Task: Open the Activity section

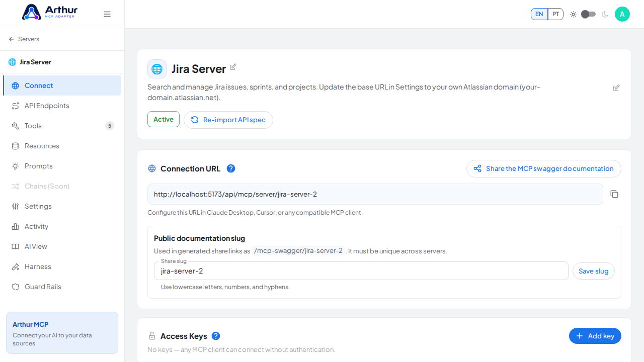Action: pos(62,226)
